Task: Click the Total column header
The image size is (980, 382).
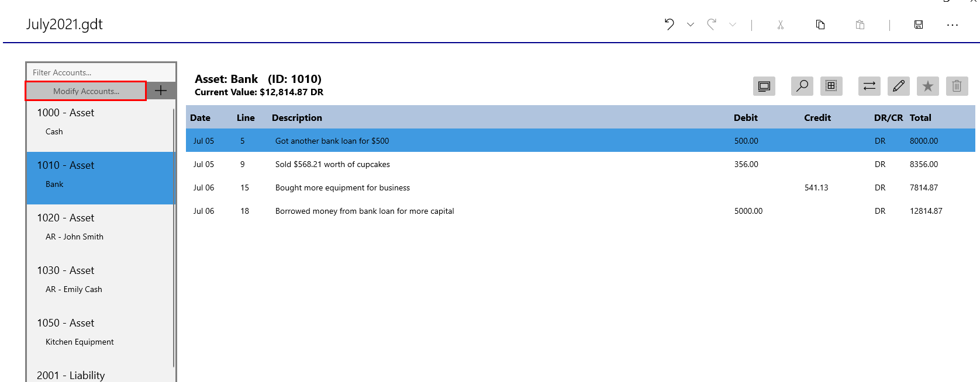Action: [x=920, y=118]
